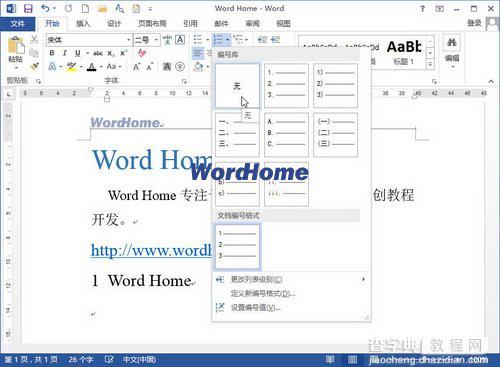Select the 1. 2. 3. numbering format
This screenshot has width=500, height=367.
286,86
